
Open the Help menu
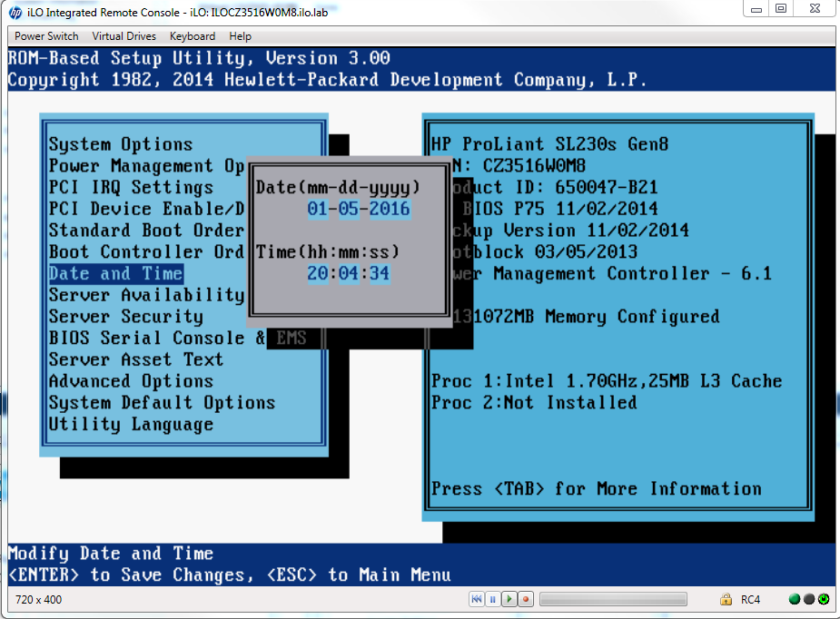240,36
